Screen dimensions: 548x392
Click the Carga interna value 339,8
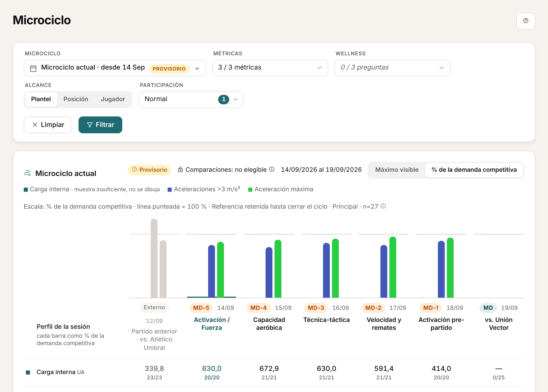(x=154, y=369)
